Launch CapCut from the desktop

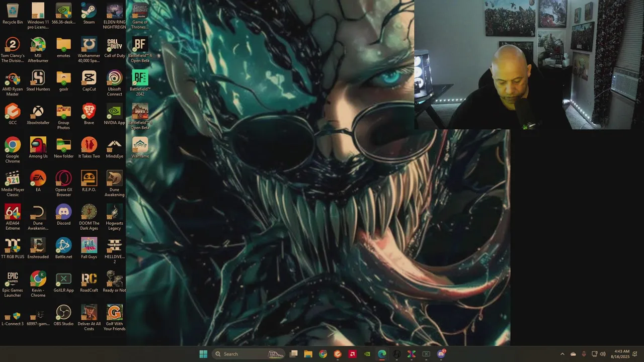[89, 81]
